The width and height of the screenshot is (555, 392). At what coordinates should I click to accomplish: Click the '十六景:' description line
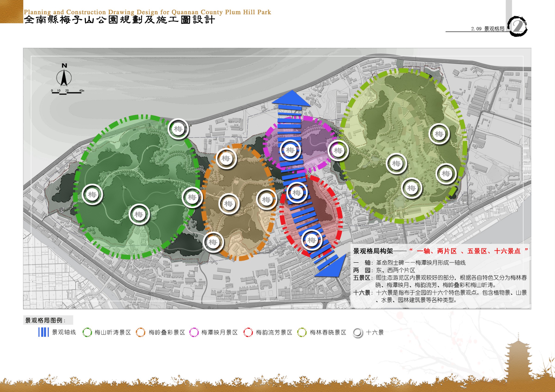point(440,296)
